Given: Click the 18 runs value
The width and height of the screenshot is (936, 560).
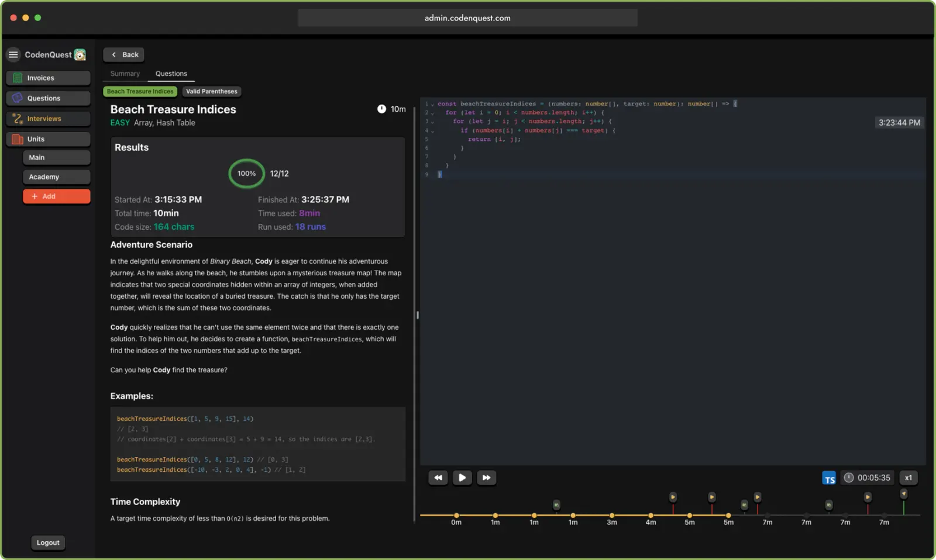Looking at the screenshot, I should tap(311, 227).
